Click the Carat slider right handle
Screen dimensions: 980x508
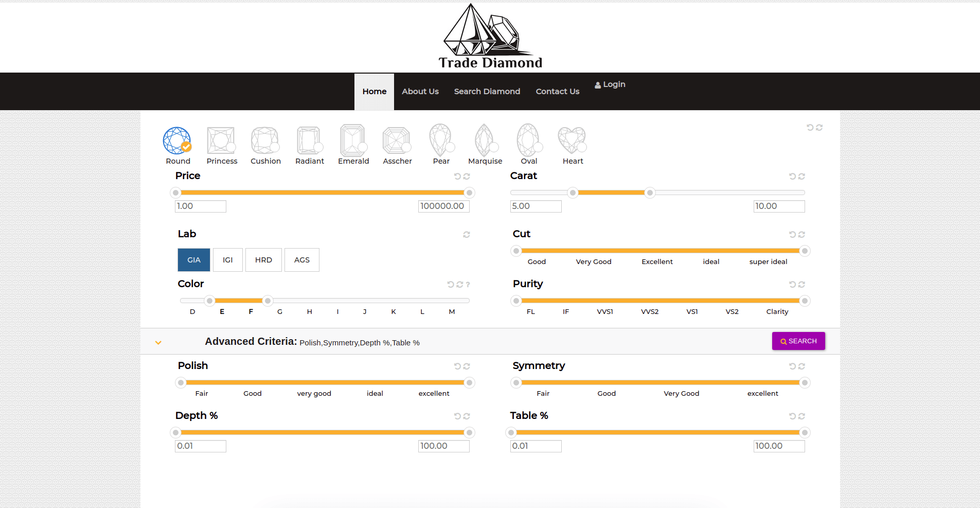[x=650, y=193]
